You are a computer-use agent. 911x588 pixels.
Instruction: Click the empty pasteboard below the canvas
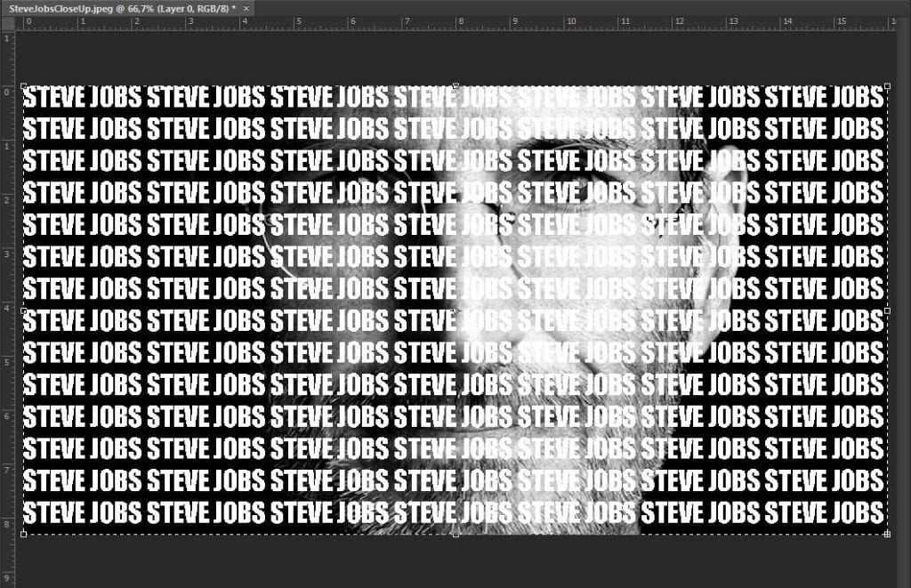[455, 562]
